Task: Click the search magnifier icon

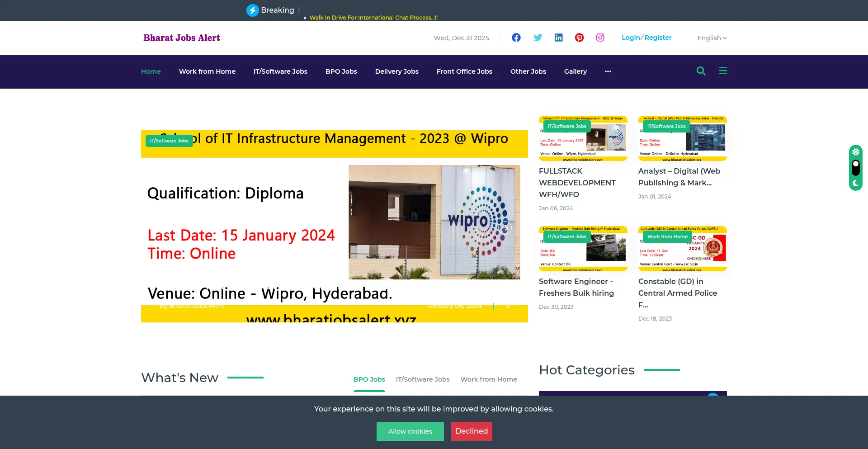Action: click(701, 71)
